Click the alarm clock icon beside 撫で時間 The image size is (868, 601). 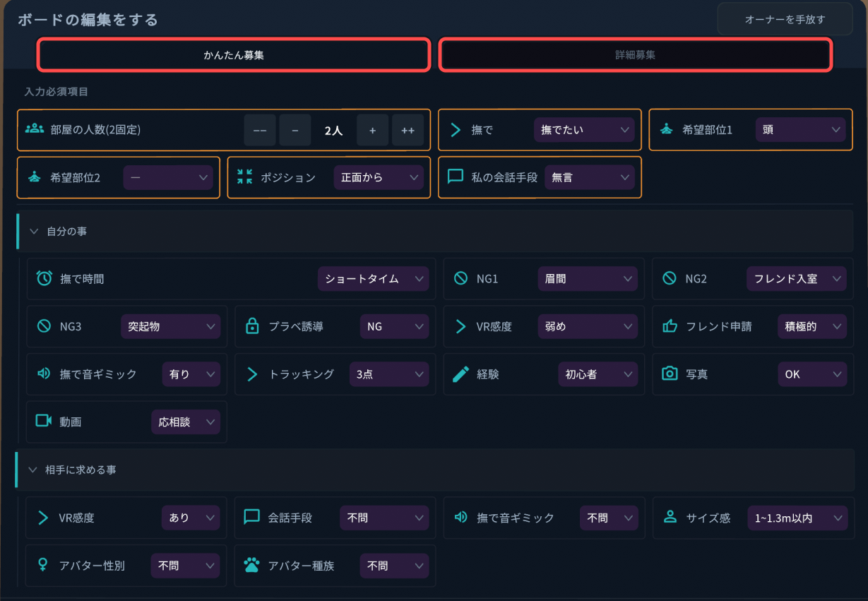click(44, 278)
